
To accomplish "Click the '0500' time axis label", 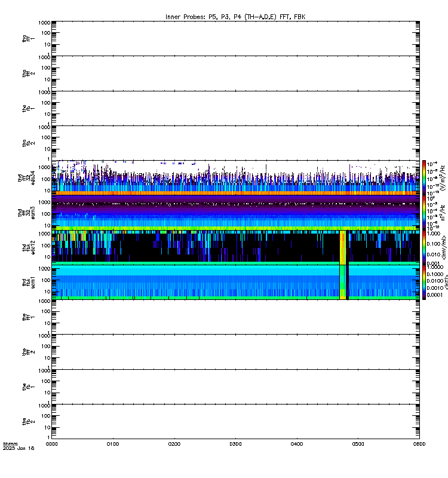I will pyautogui.click(x=358, y=444).
